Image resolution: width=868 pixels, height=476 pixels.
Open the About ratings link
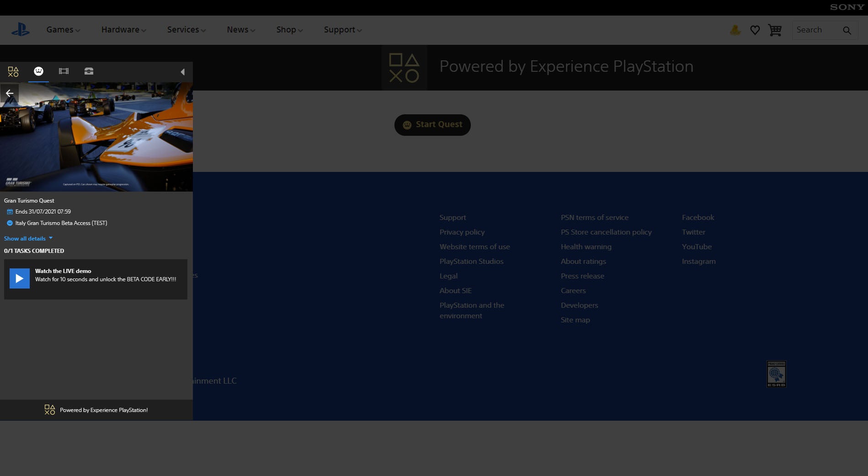pyautogui.click(x=583, y=262)
